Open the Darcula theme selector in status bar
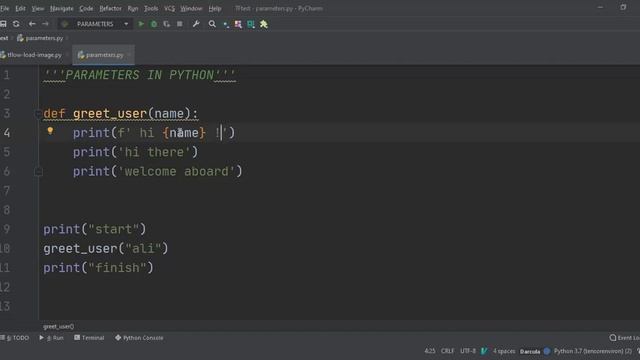 tap(530, 351)
